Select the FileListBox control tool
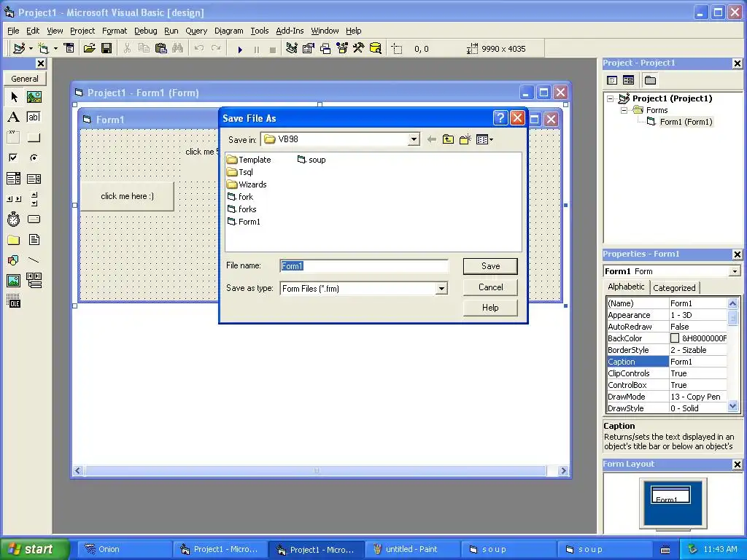747x560 pixels. pos(34,239)
